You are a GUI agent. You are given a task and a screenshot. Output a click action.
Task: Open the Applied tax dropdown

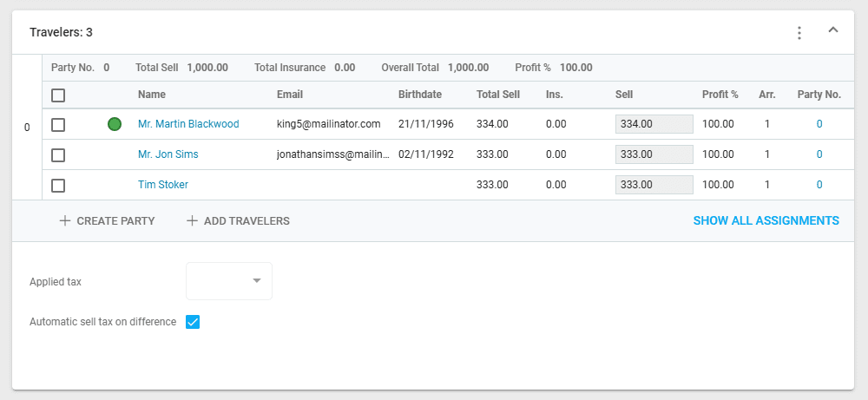coord(229,281)
